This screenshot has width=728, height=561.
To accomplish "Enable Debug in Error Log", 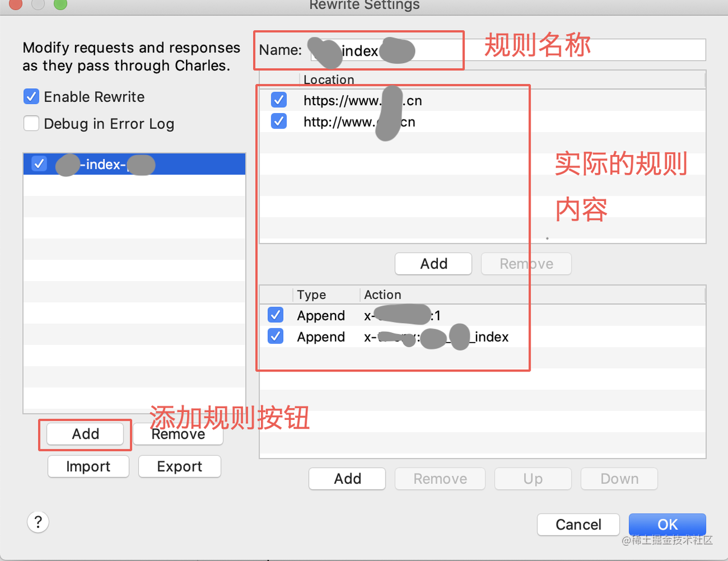I will click(31, 123).
